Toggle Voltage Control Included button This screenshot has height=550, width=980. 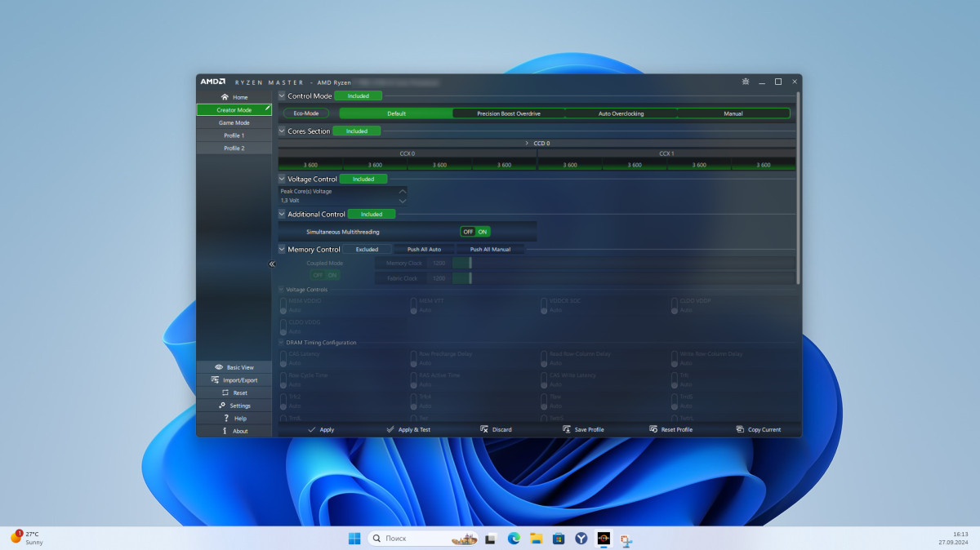[363, 179]
